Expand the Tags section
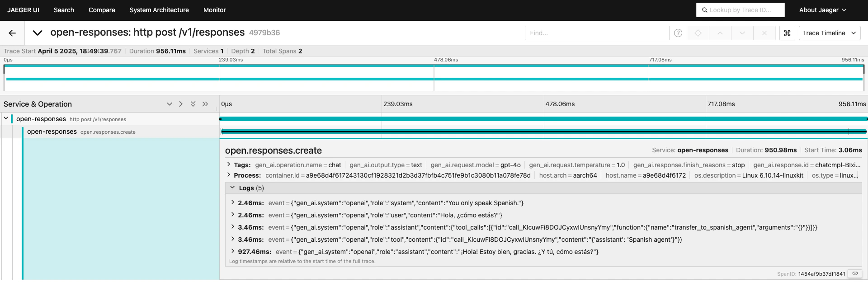The height and width of the screenshot is (282, 868). click(x=228, y=165)
